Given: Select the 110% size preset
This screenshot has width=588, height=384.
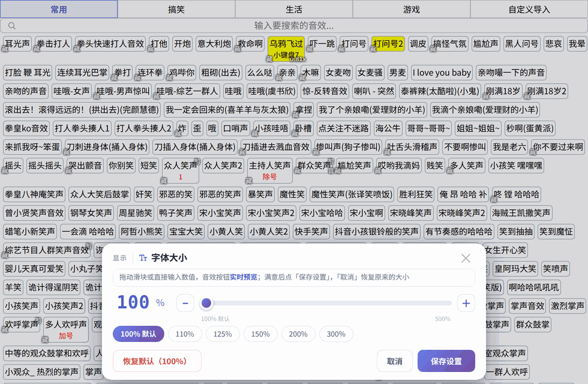Looking at the screenshot, I should click(x=185, y=334).
